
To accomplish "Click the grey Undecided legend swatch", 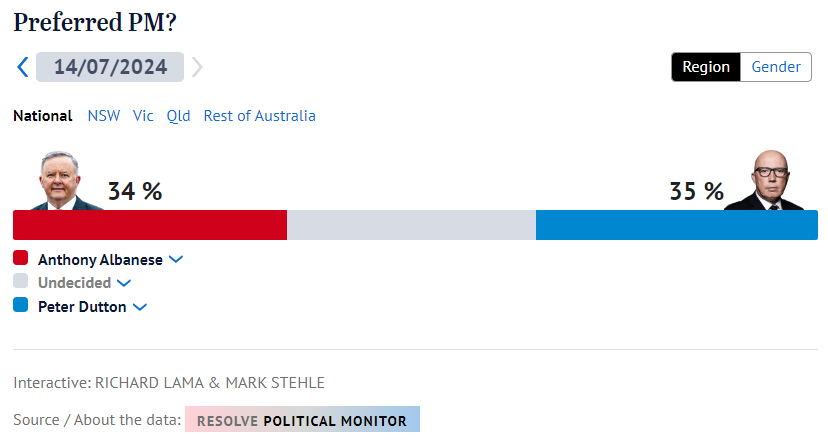I will click(21, 282).
